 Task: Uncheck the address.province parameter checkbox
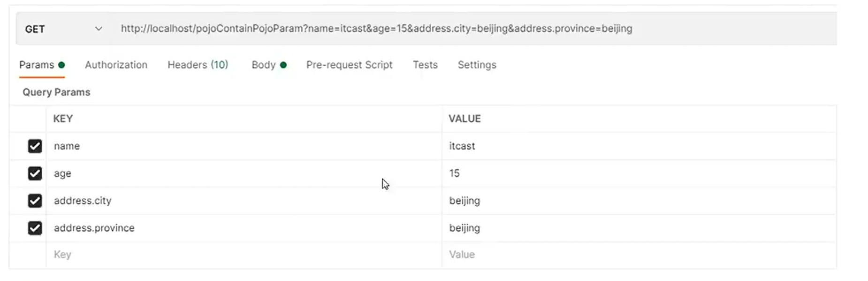(35, 228)
